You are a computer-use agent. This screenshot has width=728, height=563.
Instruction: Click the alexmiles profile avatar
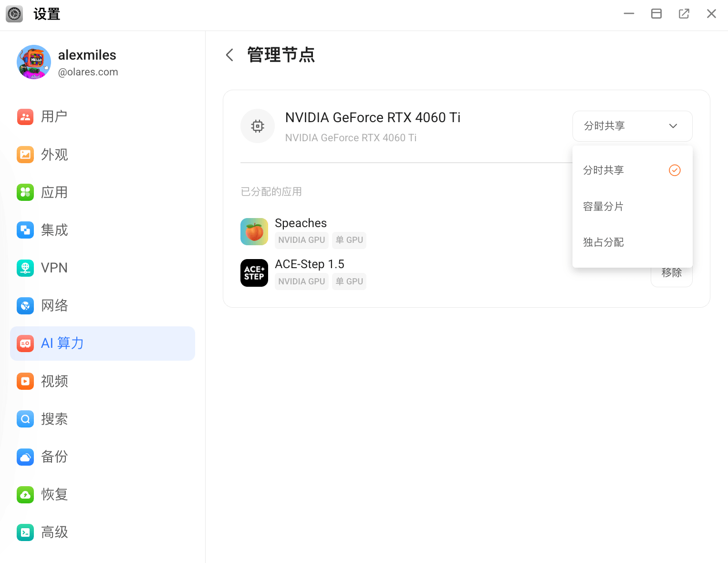point(34,62)
